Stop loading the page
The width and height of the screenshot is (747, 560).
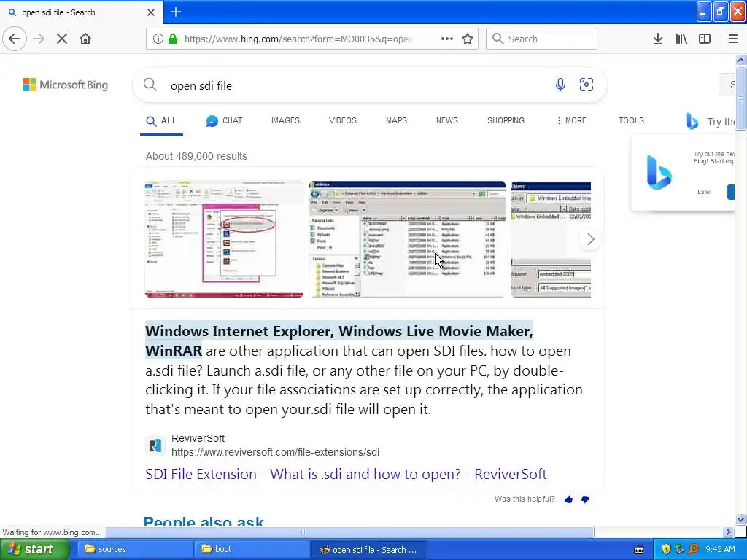tap(62, 39)
